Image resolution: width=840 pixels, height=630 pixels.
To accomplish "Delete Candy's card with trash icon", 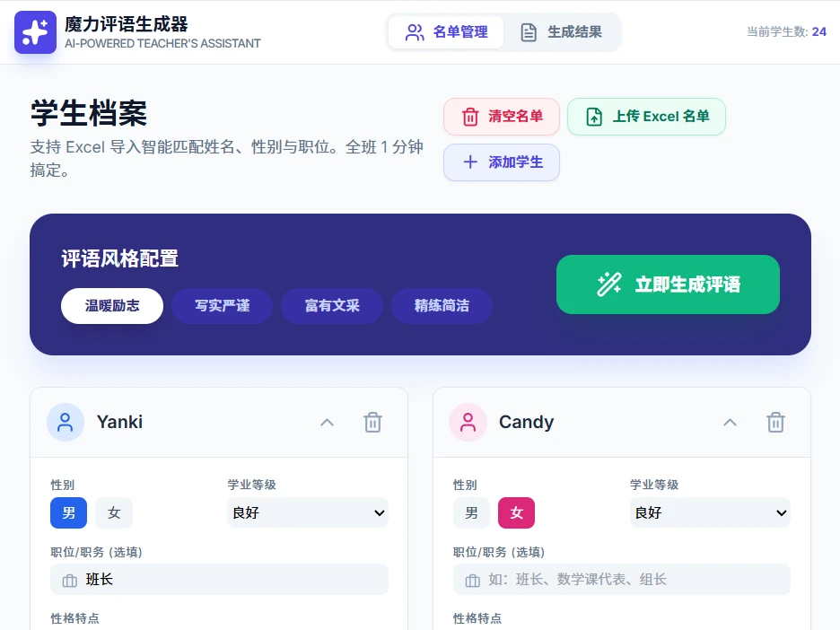I will pos(775,423).
